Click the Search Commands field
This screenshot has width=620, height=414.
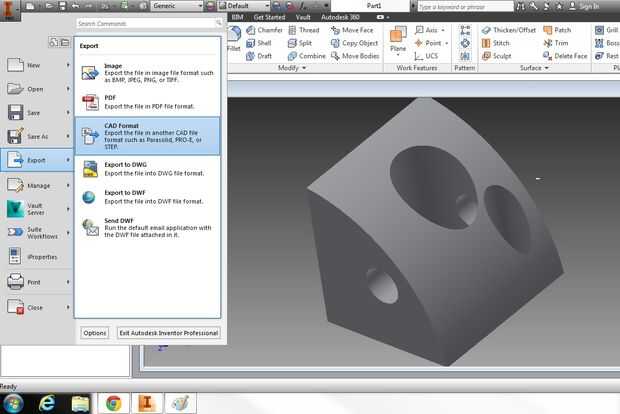pyautogui.click(x=149, y=23)
